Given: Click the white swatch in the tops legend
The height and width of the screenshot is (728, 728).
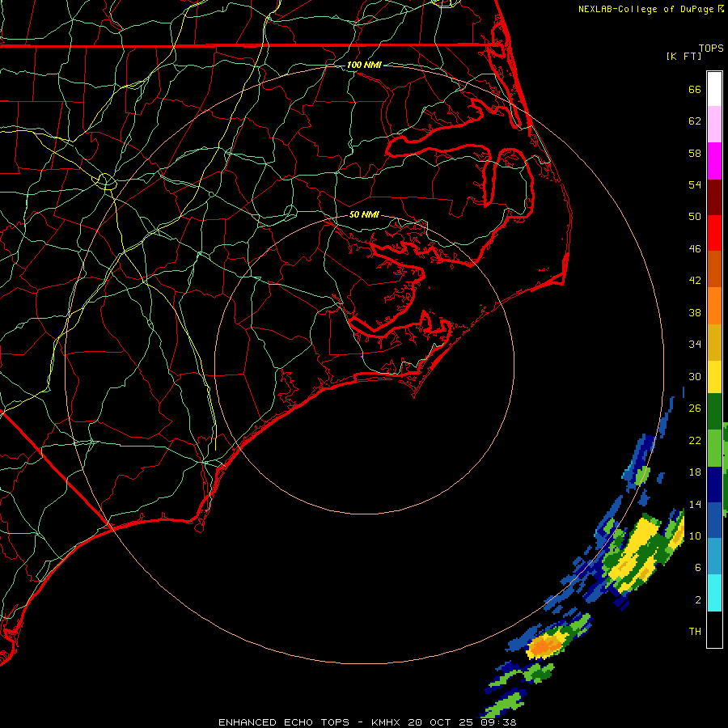Looking at the screenshot, I should point(714,89).
